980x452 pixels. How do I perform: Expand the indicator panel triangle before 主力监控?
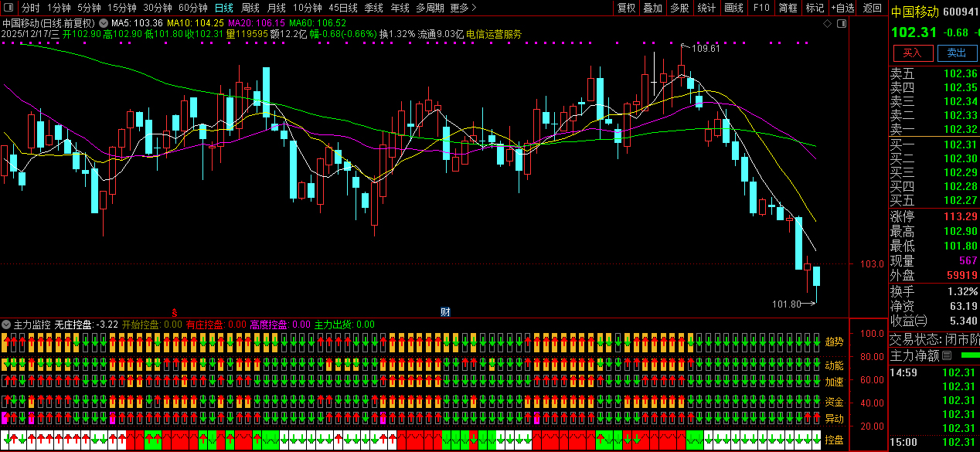coord(6,325)
